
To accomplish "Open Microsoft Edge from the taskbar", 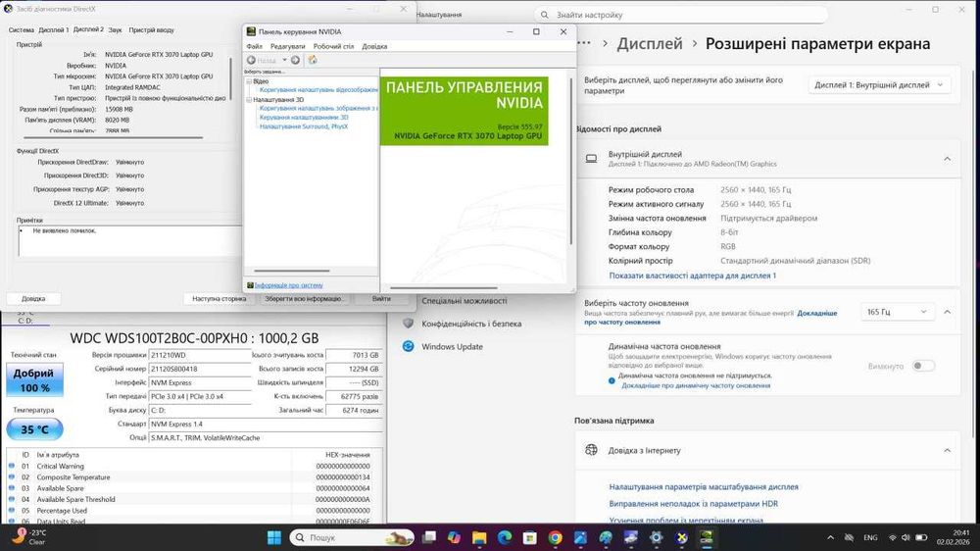I will [x=505, y=537].
